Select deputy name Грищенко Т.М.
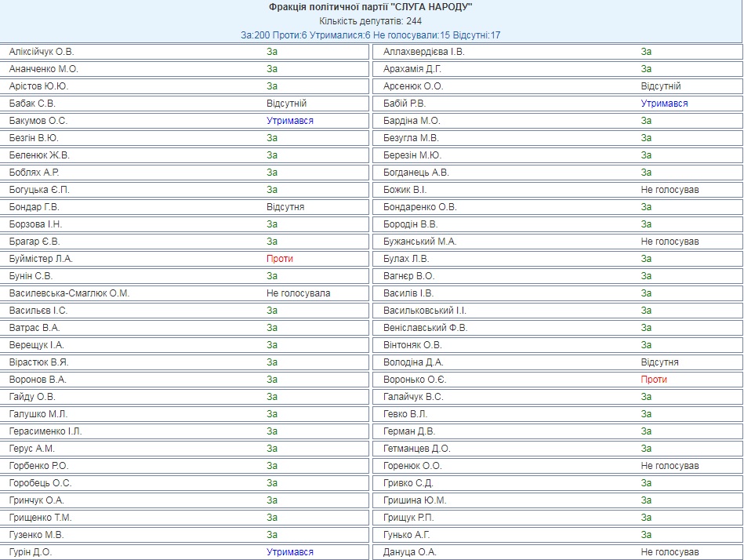The height and width of the screenshot is (560, 744). pos(40,518)
